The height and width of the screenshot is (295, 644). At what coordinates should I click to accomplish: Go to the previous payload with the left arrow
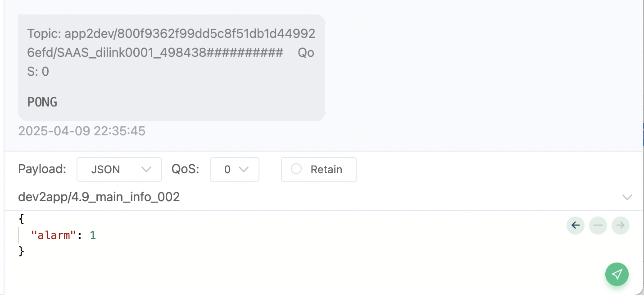[576, 226]
